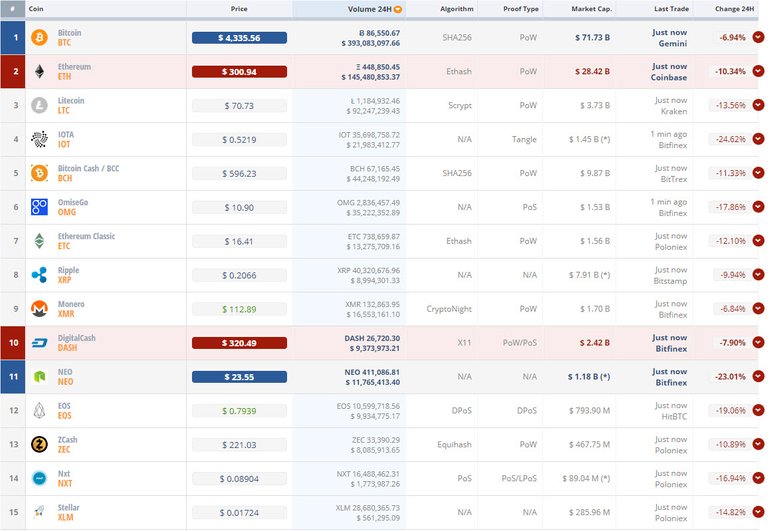Click the EOS logo icon
768x531 pixels.
click(39, 410)
